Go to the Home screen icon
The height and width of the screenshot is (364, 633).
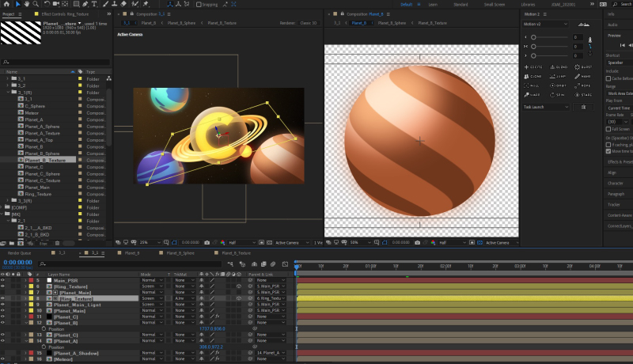[6, 4]
